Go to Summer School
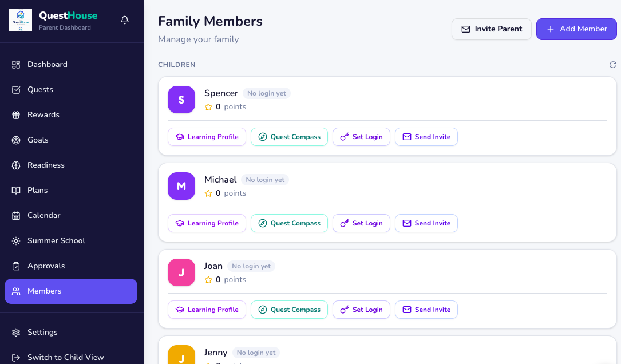This screenshot has width=621, height=364. tap(71, 241)
